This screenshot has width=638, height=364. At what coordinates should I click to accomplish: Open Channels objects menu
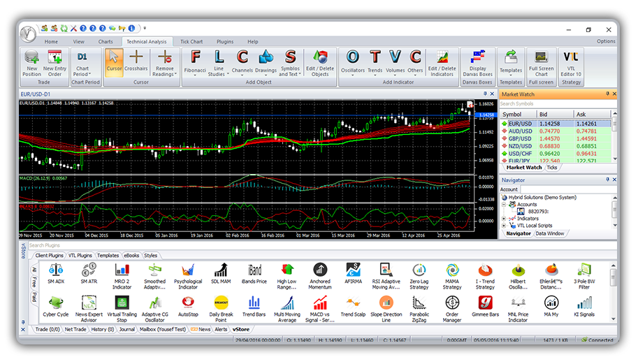tap(242, 63)
